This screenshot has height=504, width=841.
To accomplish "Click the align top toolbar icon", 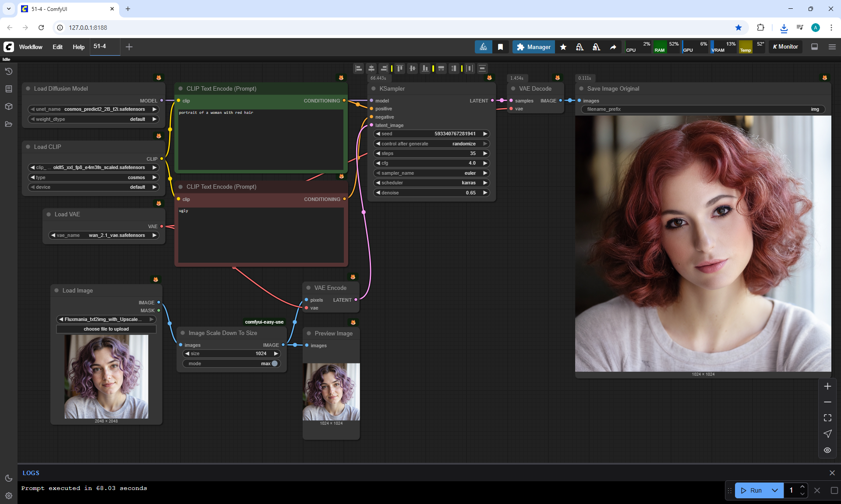I will point(400,68).
